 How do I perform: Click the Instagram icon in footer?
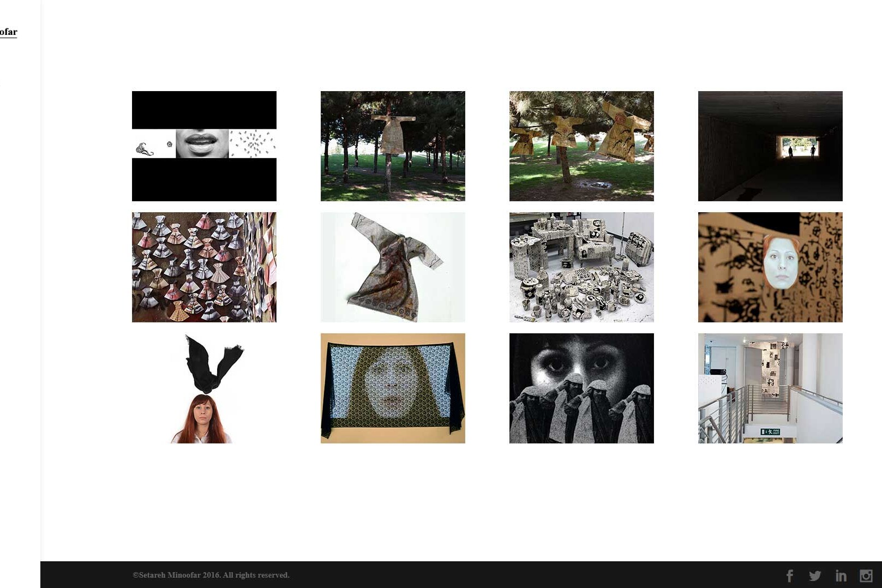pyautogui.click(x=866, y=575)
